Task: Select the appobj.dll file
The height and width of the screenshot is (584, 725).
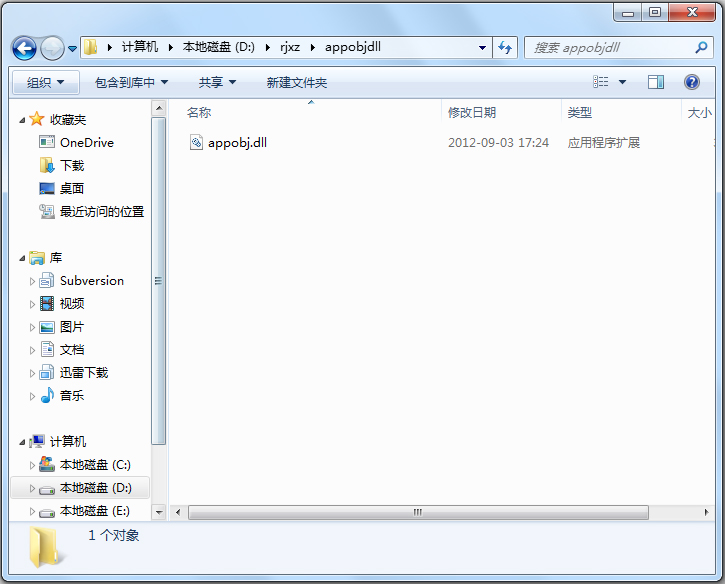Action: pyautogui.click(x=237, y=143)
